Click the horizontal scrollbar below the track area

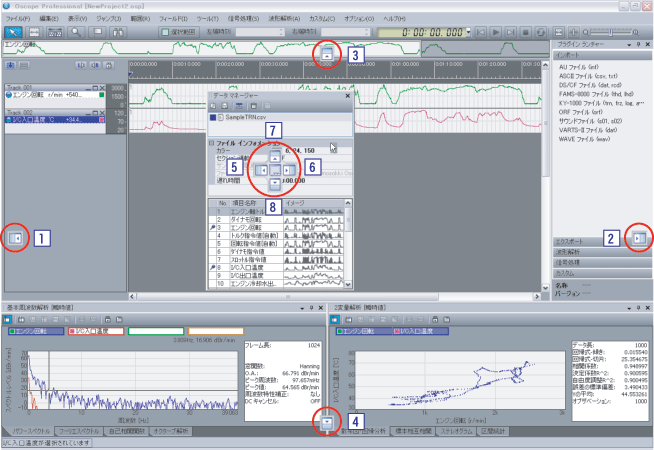335,297
